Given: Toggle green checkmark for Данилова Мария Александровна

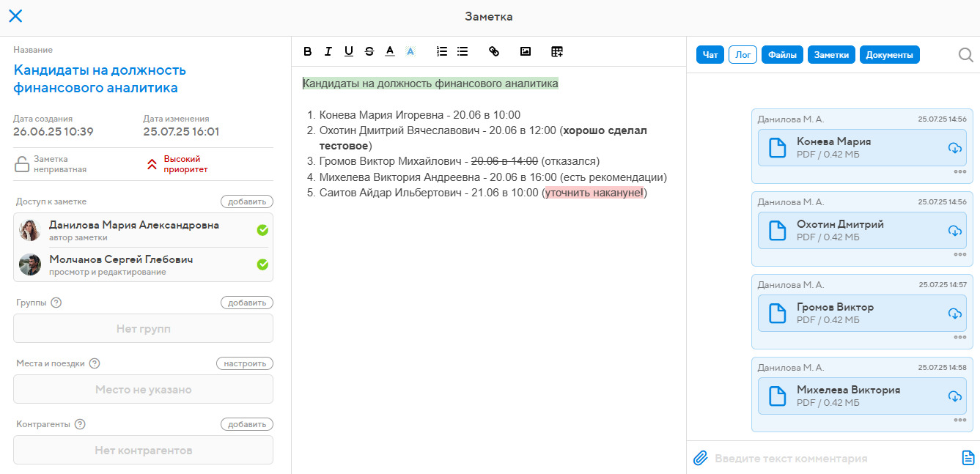Looking at the screenshot, I should point(262,230).
